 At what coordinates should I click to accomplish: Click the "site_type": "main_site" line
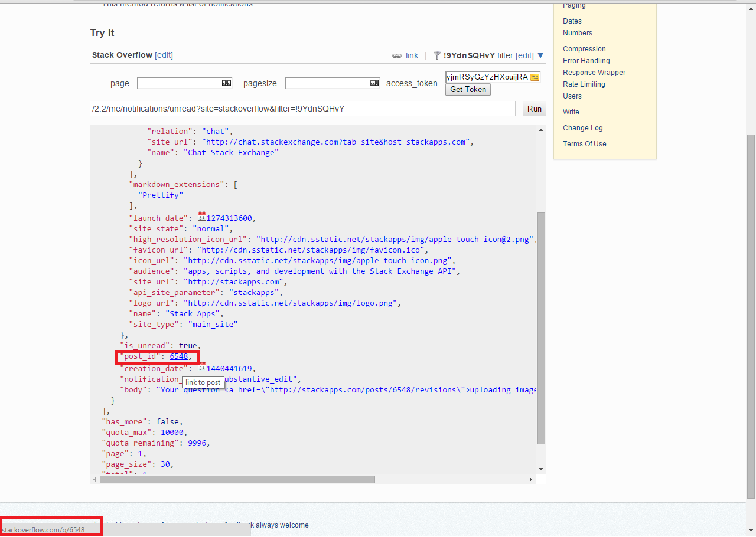click(x=183, y=324)
